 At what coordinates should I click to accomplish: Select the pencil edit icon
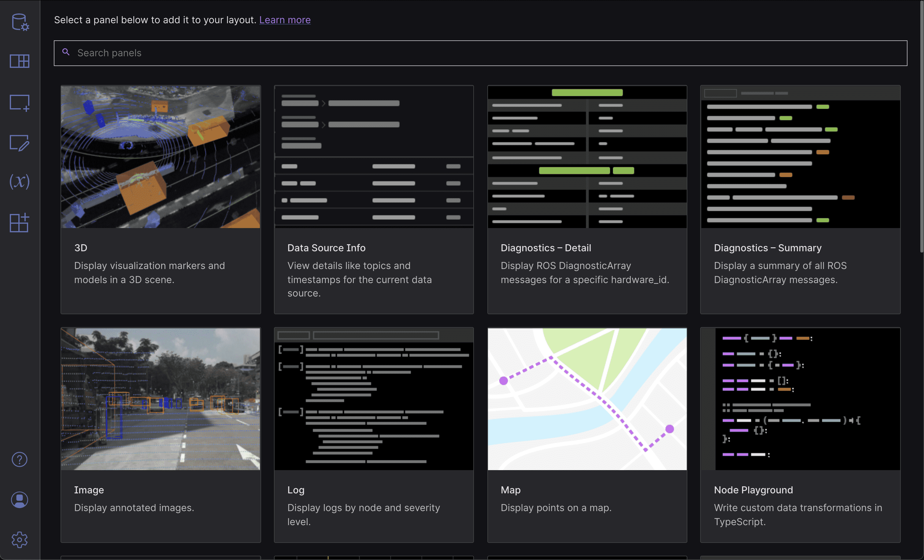(x=19, y=142)
